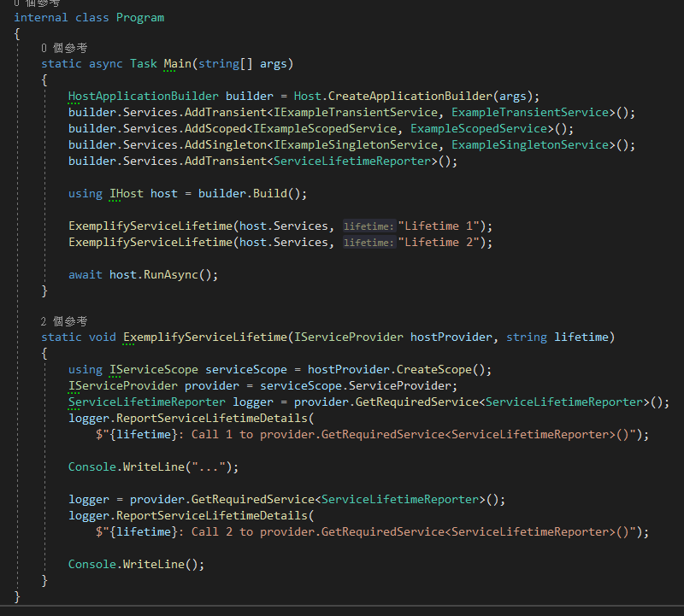Viewport: 684px width, 616px height.
Task: Click the 'lifetime:' inlay hint before "Lifetime 1"
Action: (369, 226)
